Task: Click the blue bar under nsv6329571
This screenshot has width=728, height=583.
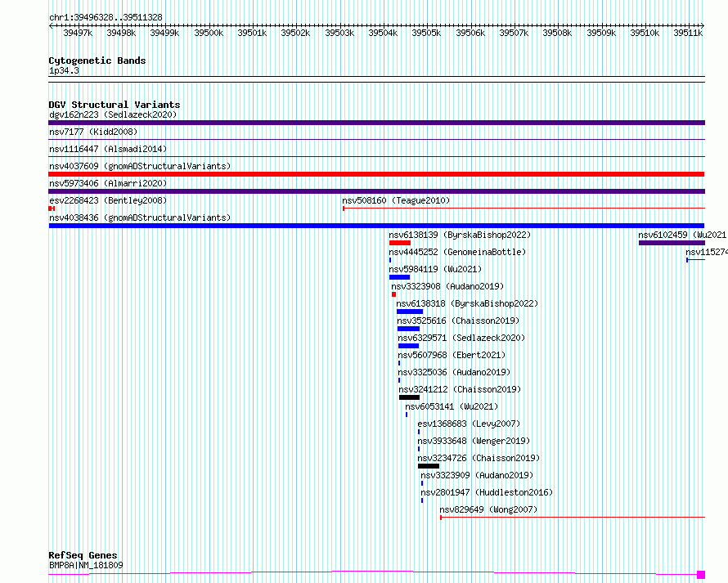Action: pyautogui.click(x=408, y=346)
